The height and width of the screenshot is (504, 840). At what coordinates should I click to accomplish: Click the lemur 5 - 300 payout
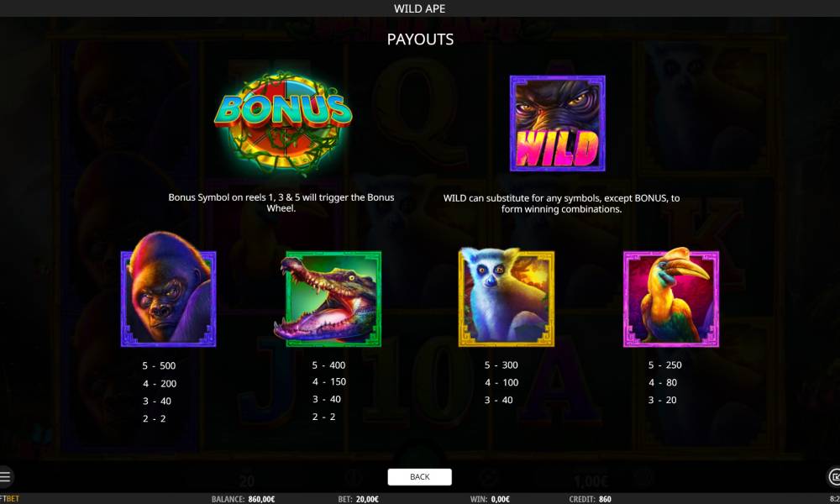pyautogui.click(x=501, y=365)
